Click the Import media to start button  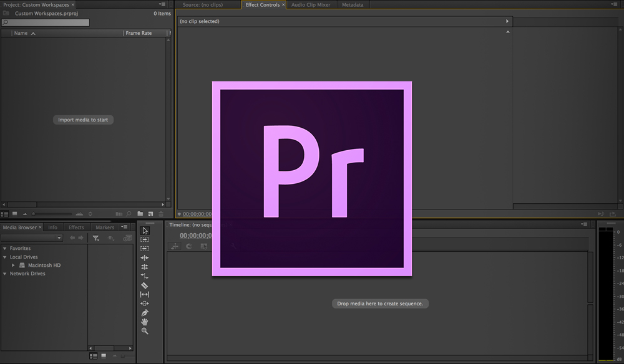(x=83, y=120)
